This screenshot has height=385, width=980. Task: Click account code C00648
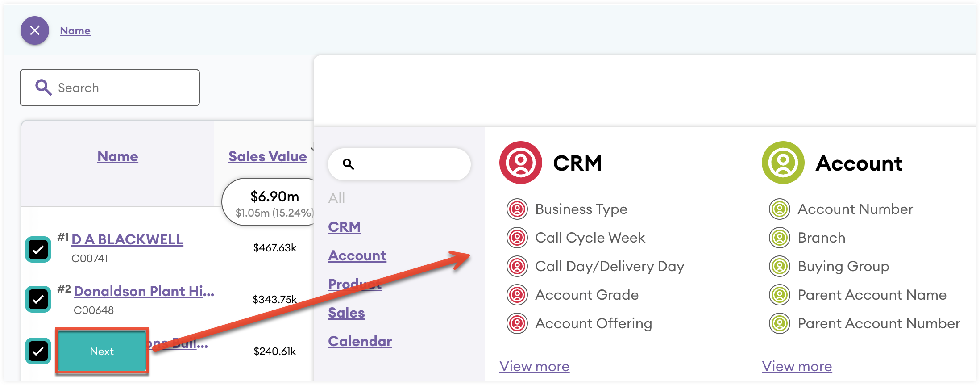pos(94,310)
